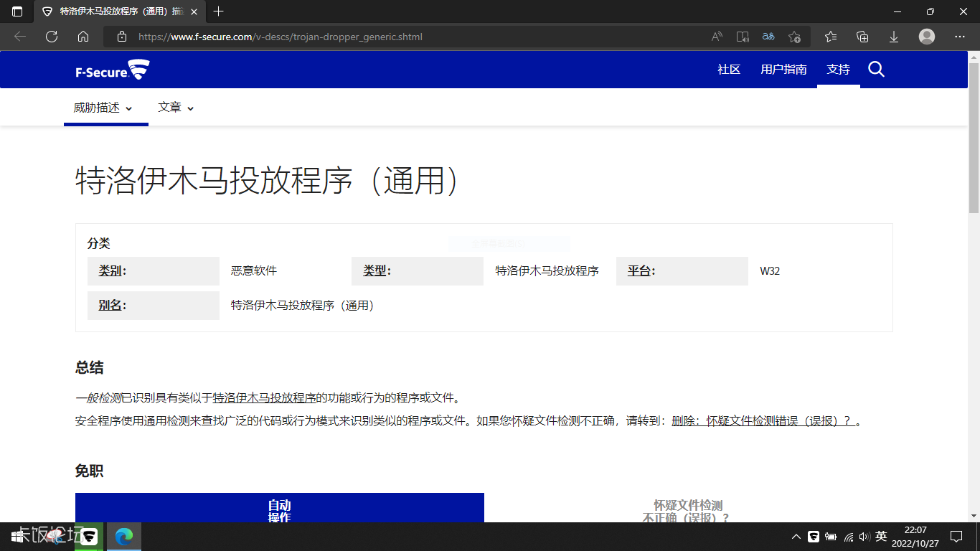
Task: Open the F-Secure system tray icon
Action: (814, 537)
